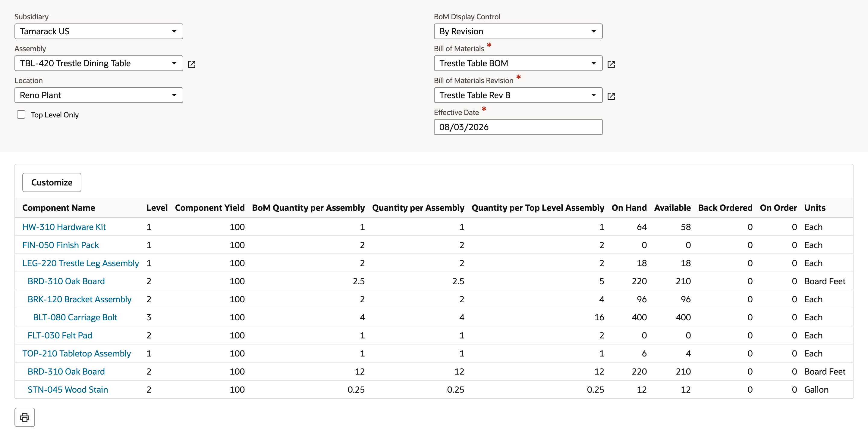Enable the Top Level Only checkbox
Viewport: 868px width, 442px height.
(x=21, y=114)
